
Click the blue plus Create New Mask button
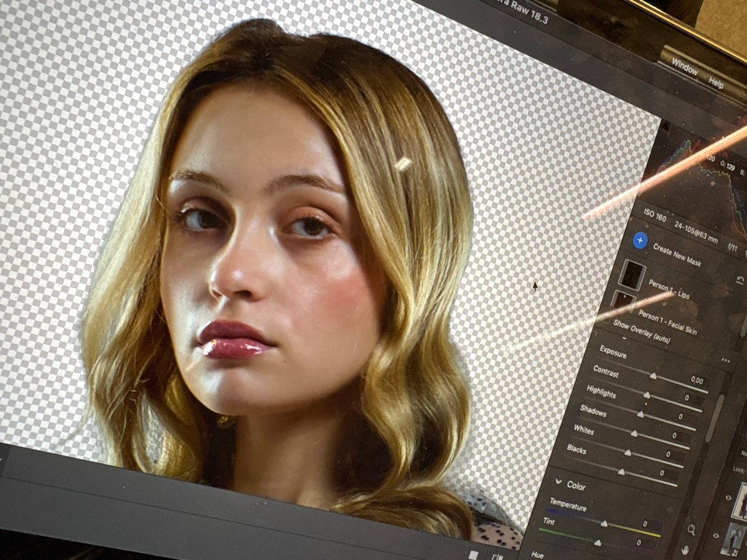tap(640, 240)
